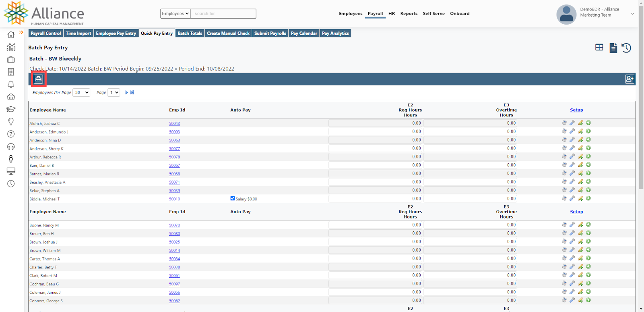Open the Onboard top menu
Viewport: 644px width, 312px height.
tap(460, 14)
